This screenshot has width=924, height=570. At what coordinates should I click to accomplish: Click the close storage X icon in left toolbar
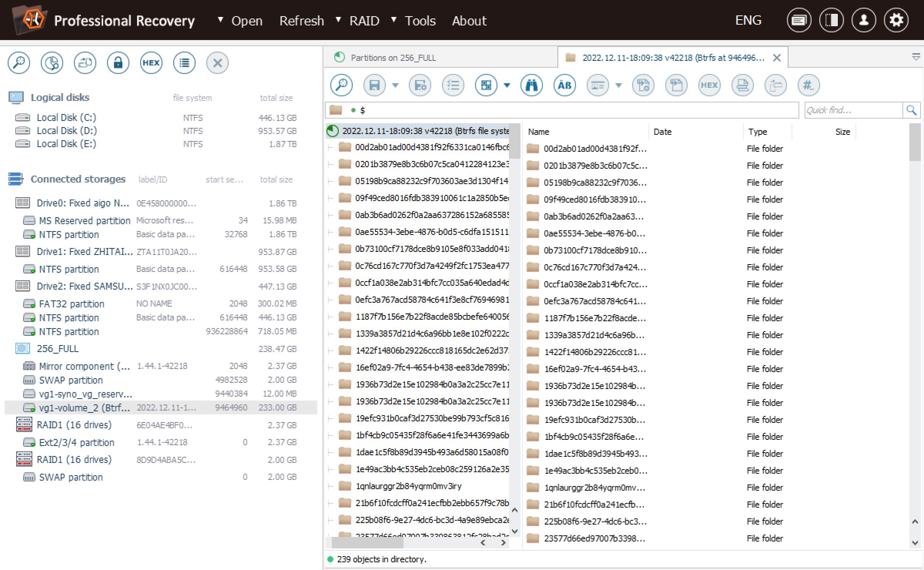pyautogui.click(x=218, y=63)
